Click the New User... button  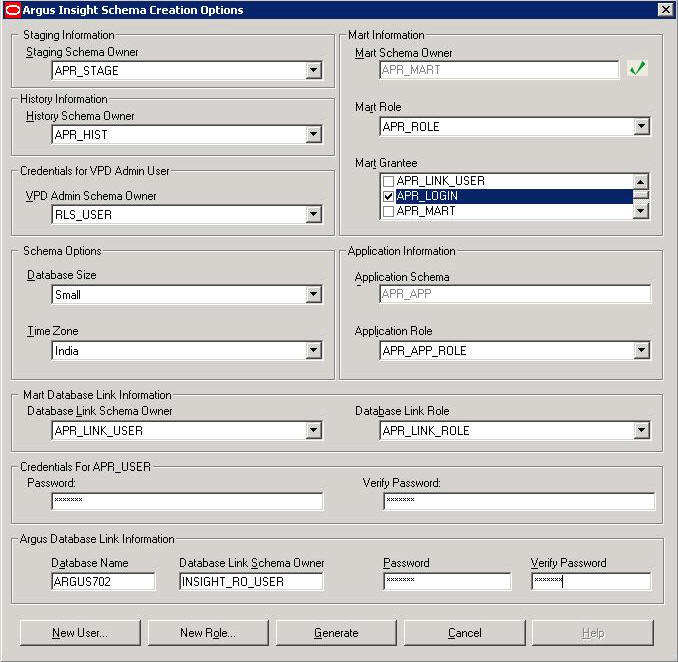(x=80, y=633)
